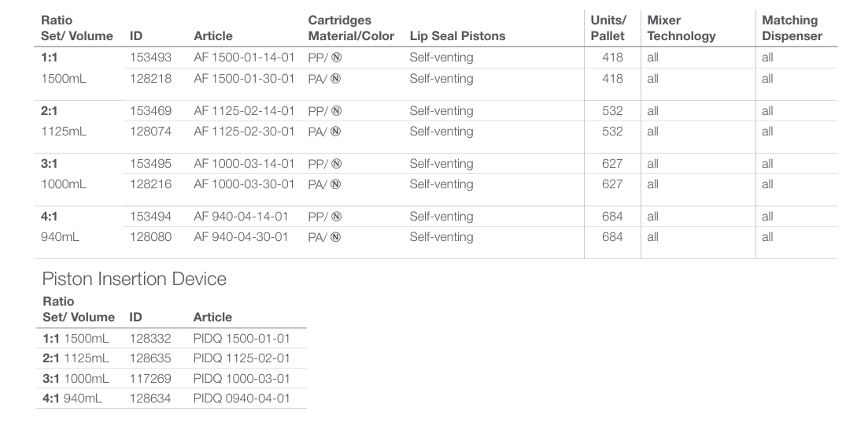Click the Lip Seal Pistons header
This screenshot has width=868, height=434.
[457, 35]
